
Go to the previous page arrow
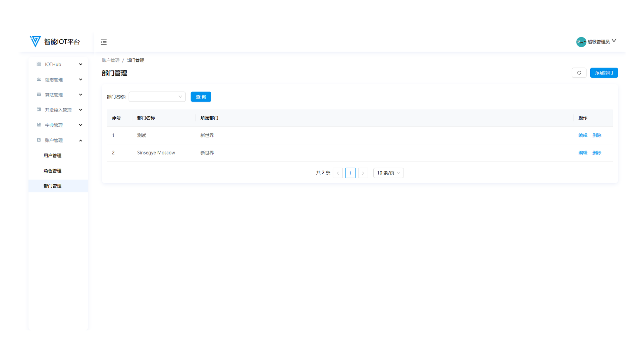click(338, 173)
